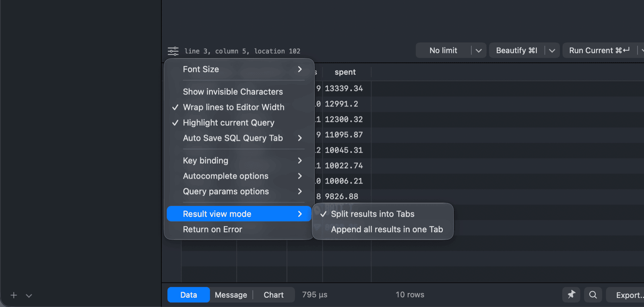Open Query params options submenu
The width and height of the screenshot is (644, 307).
(x=239, y=192)
